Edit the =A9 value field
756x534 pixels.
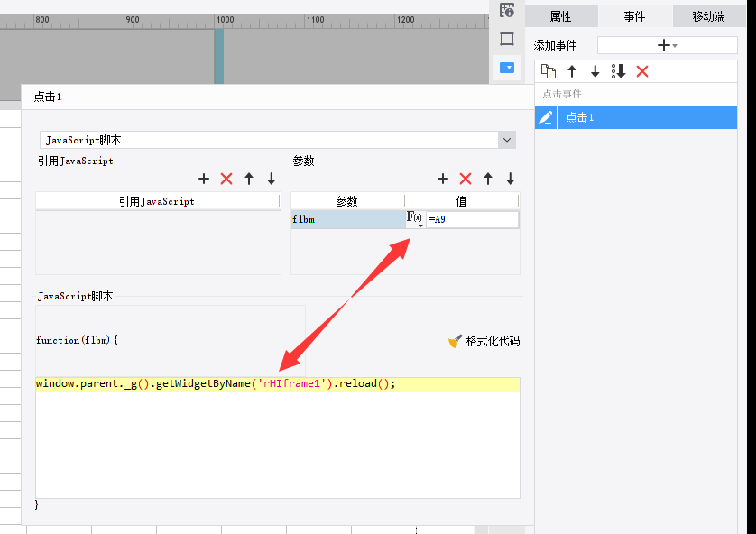(472, 219)
